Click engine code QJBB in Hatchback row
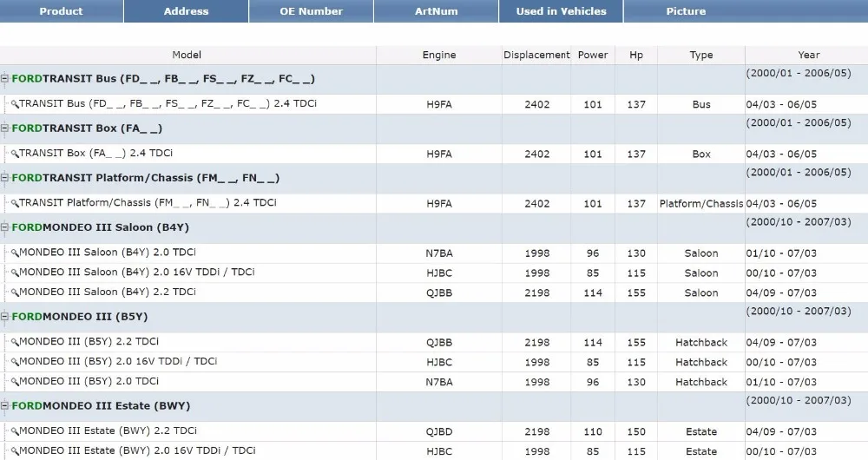The width and height of the screenshot is (868, 460). [x=439, y=343]
